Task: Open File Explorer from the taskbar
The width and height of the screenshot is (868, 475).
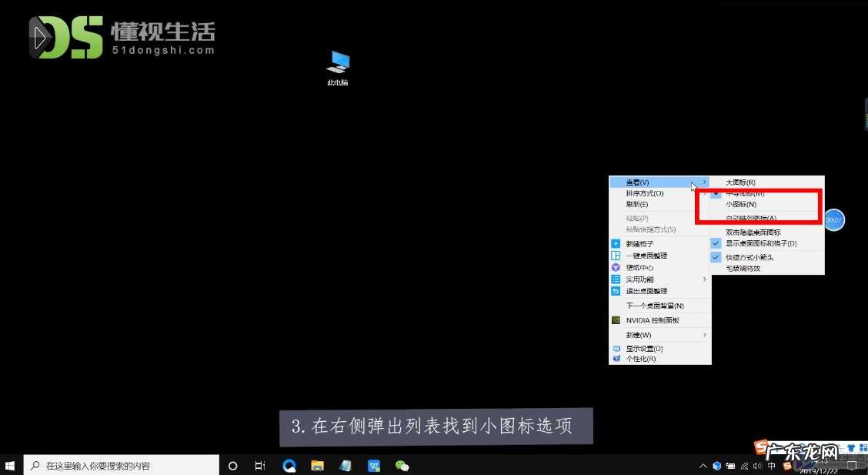Action: tap(317, 466)
